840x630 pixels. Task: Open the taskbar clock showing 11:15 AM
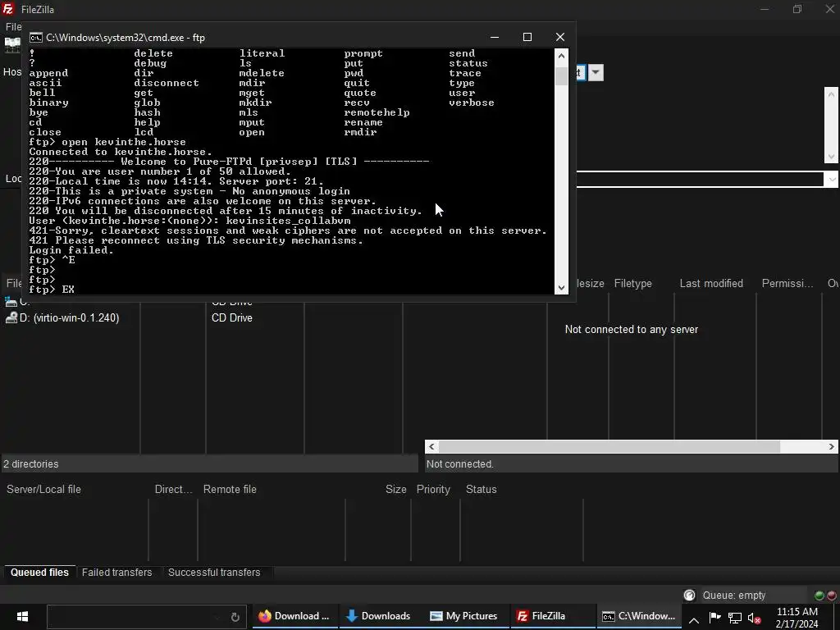(797, 617)
